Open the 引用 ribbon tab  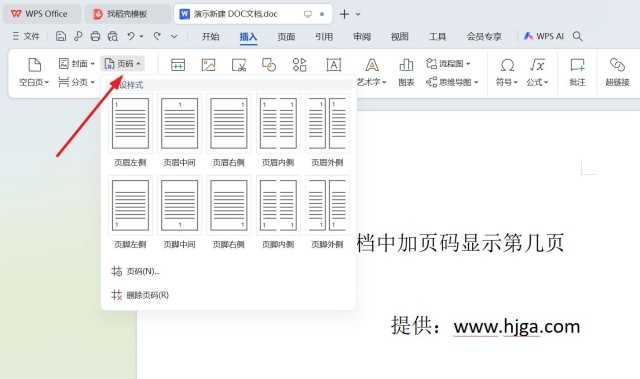tap(324, 36)
